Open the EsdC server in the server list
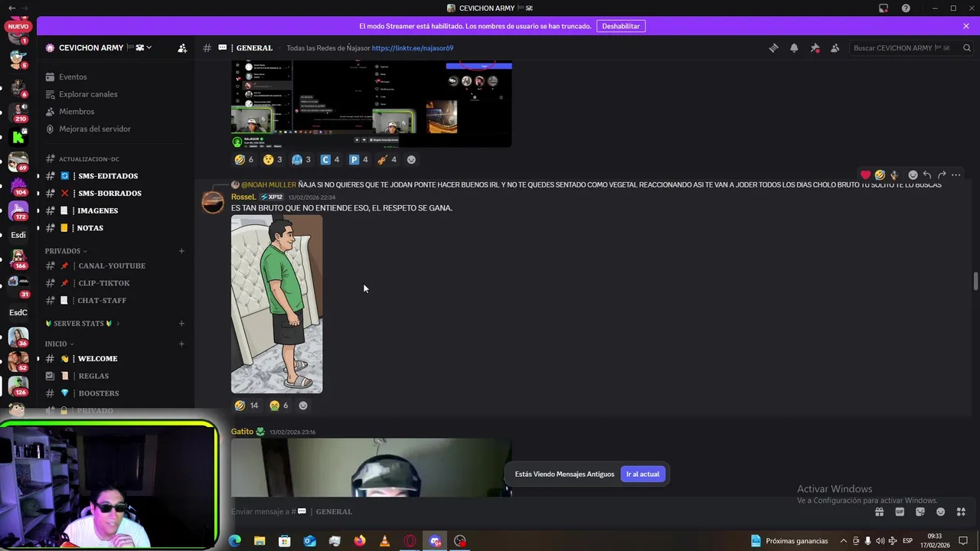Screen dimensions: 980x551 [x=18, y=312]
